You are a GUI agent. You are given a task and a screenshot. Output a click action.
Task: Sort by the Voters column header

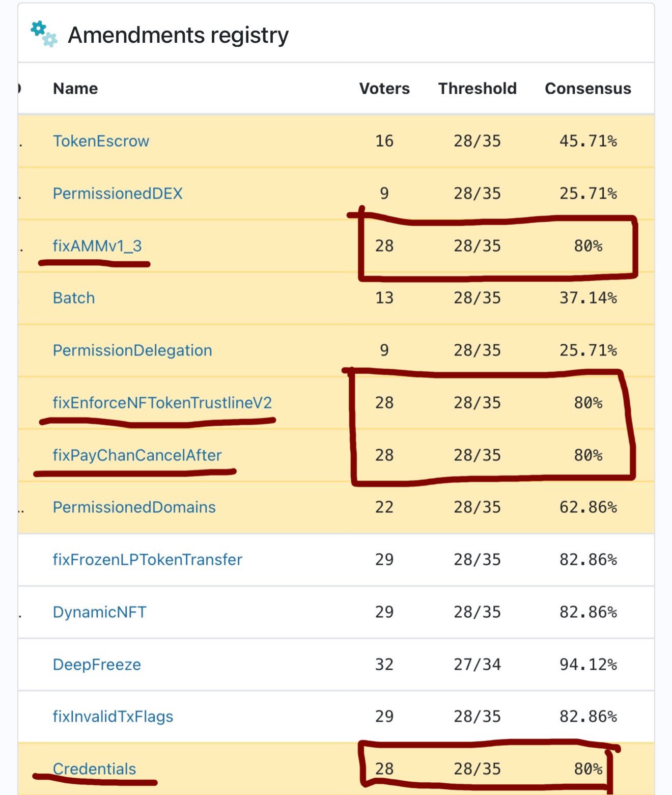[384, 89]
